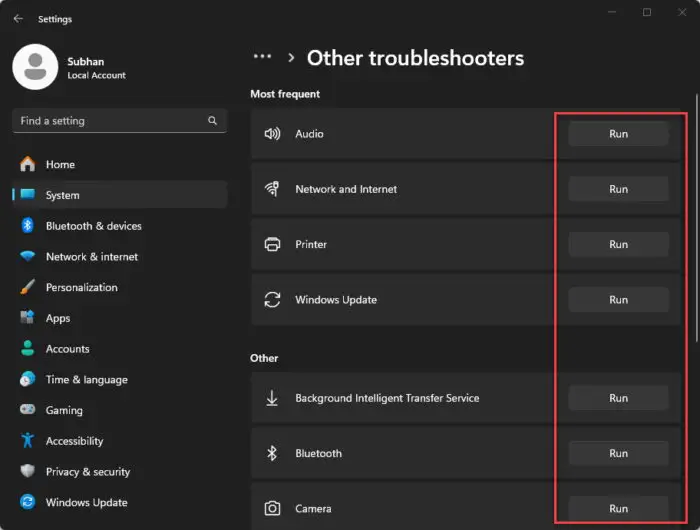Click the Accessibility figure icon

[28, 440]
